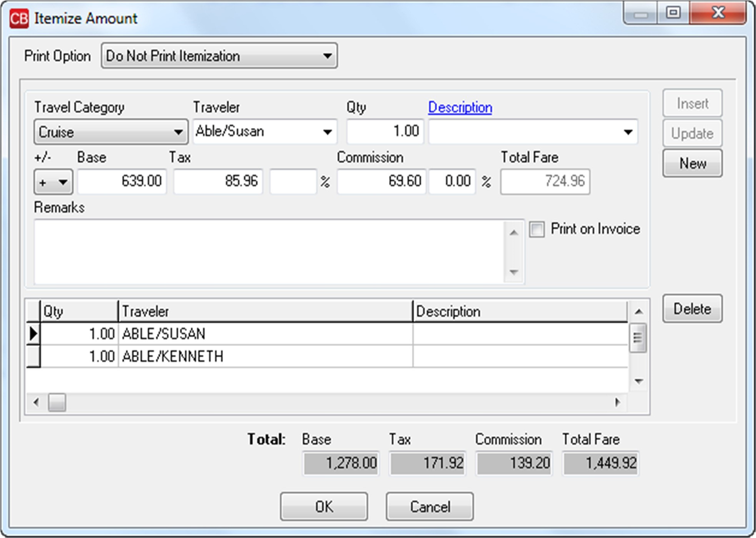This screenshot has width=756, height=538.
Task: Select the ABLE/KENNETH row in the grid
Action: tap(327, 356)
